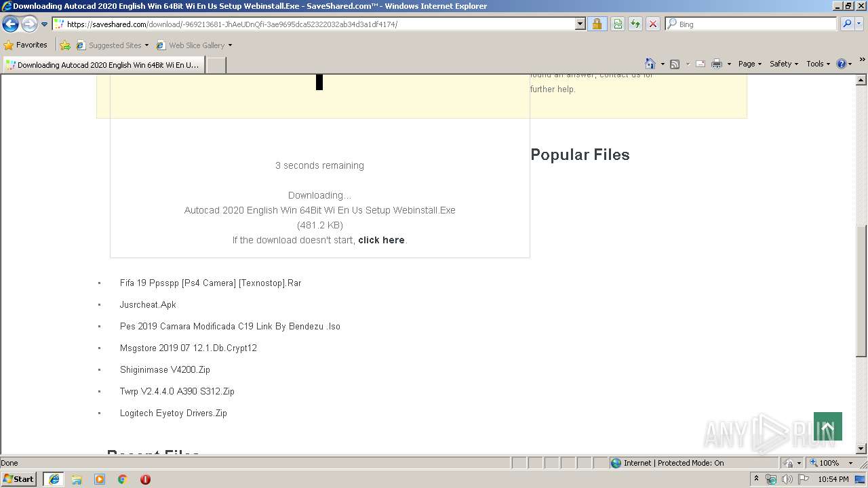Open the recent pages dropdown arrow
Image resolution: width=868 pixels, height=488 pixels.
click(x=44, y=24)
